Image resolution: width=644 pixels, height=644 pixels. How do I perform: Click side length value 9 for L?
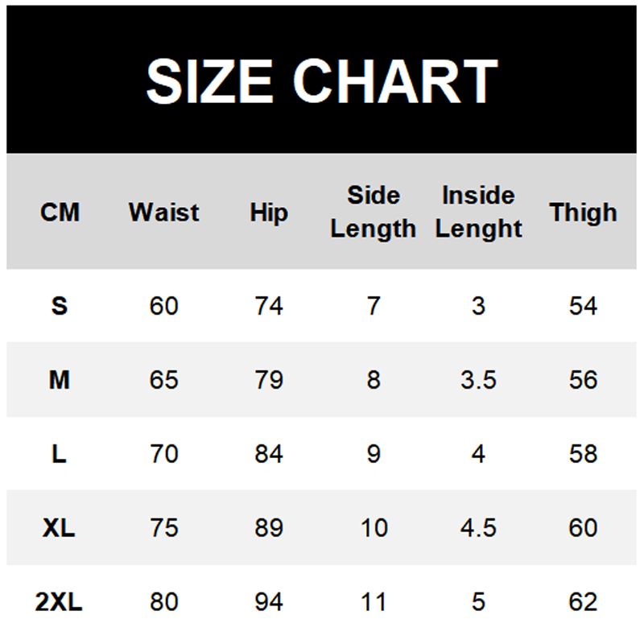click(374, 454)
